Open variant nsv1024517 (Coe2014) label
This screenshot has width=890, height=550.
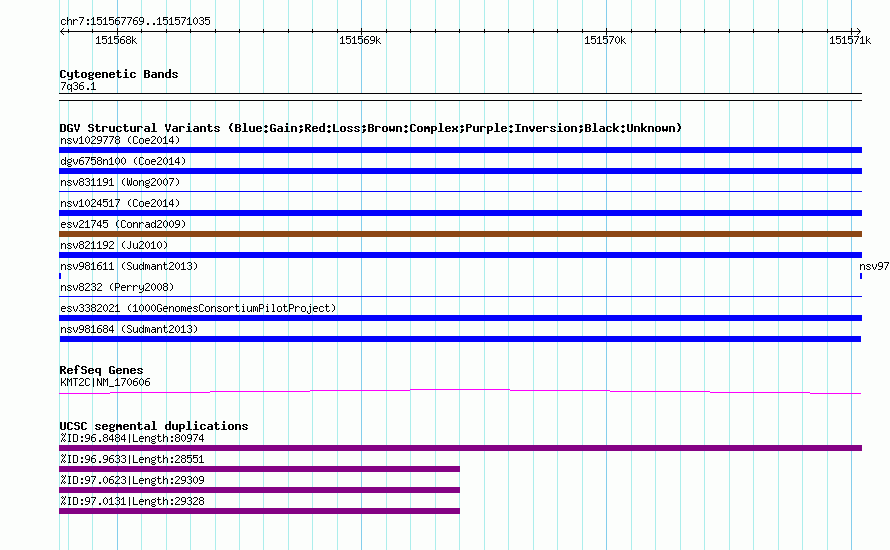click(120, 203)
